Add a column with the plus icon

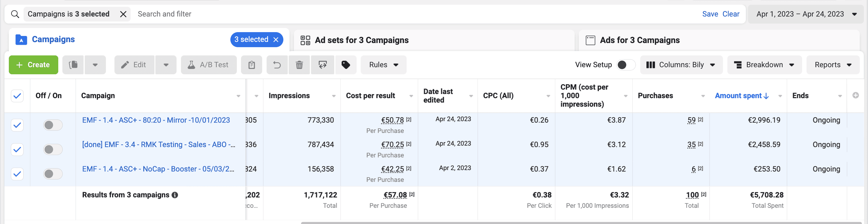click(x=856, y=95)
